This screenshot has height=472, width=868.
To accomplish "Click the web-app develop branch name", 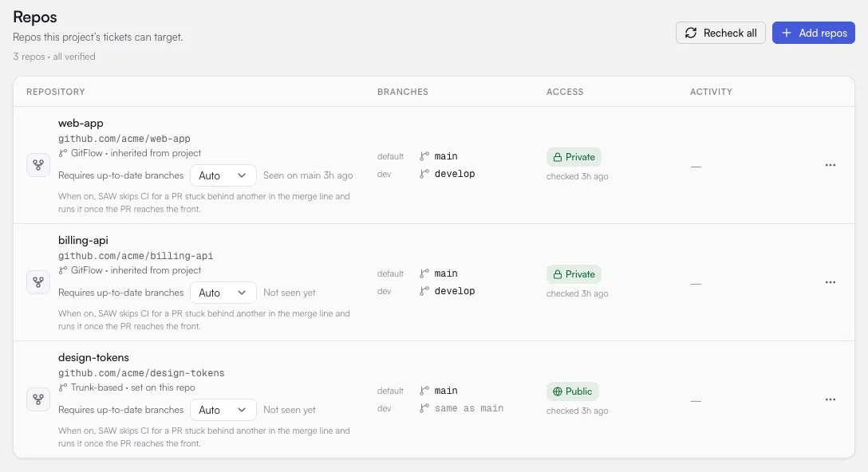I will click(455, 174).
